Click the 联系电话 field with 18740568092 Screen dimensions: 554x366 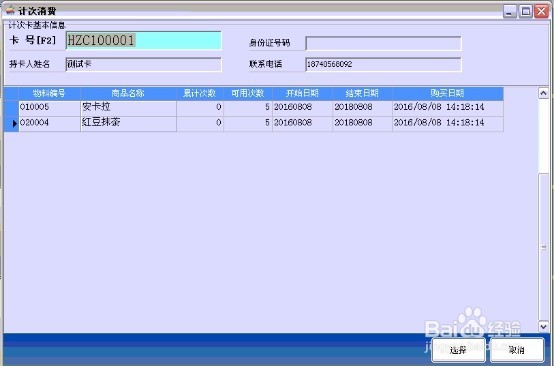383,64
